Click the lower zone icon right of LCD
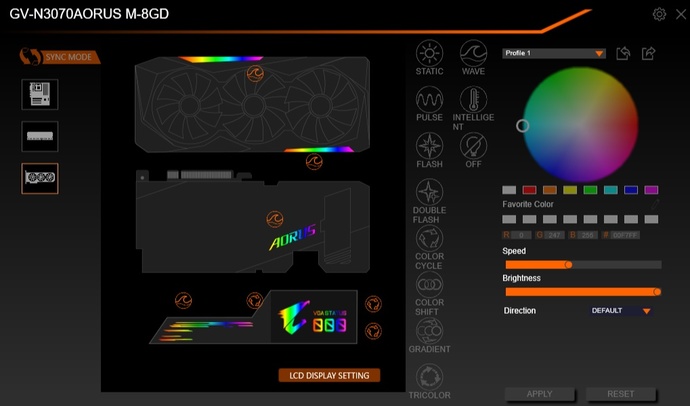The image size is (690, 406). click(373, 331)
